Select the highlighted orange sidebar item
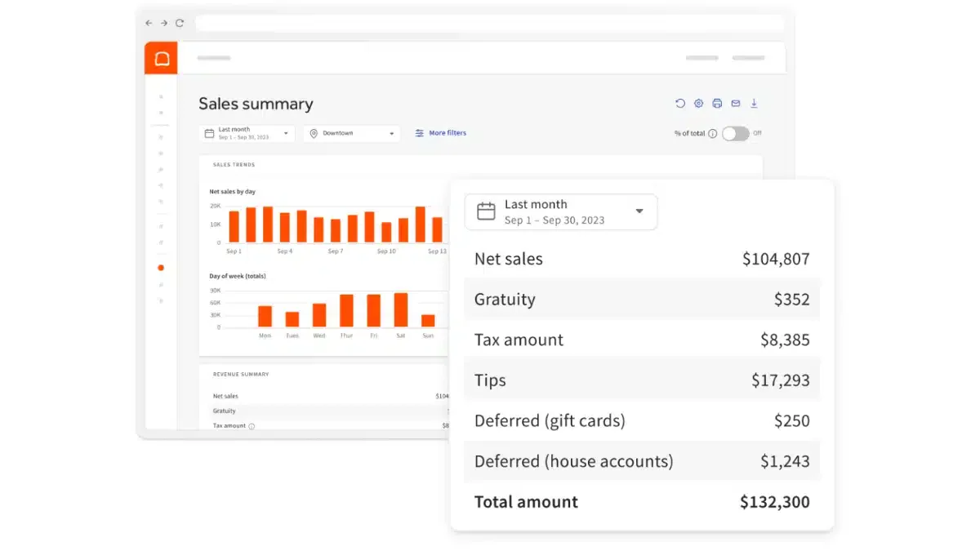 [x=161, y=268]
